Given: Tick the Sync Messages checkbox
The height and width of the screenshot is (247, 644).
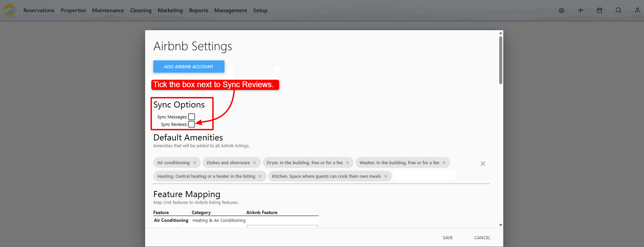Looking at the screenshot, I should [x=192, y=117].
